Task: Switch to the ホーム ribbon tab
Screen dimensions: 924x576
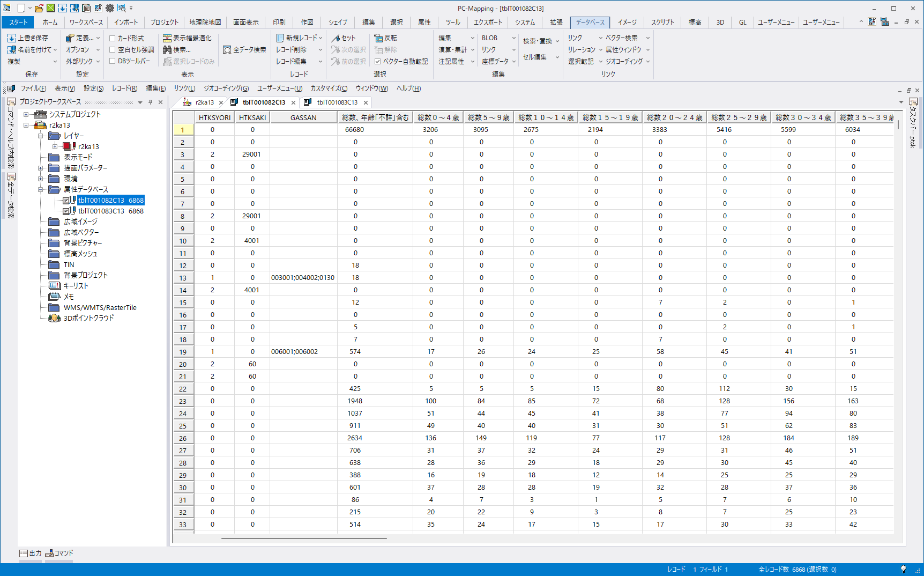Action: pos(50,22)
